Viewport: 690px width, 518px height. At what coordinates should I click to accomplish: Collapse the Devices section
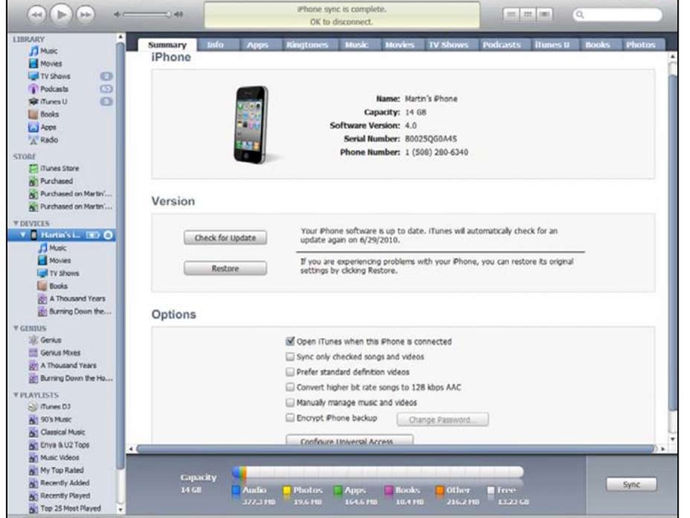[16, 224]
